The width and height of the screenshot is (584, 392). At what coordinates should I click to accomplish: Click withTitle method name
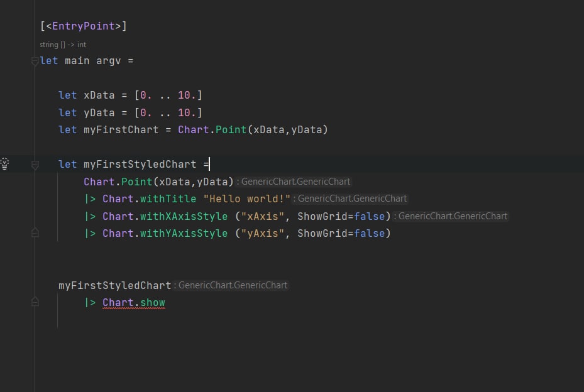(168, 199)
